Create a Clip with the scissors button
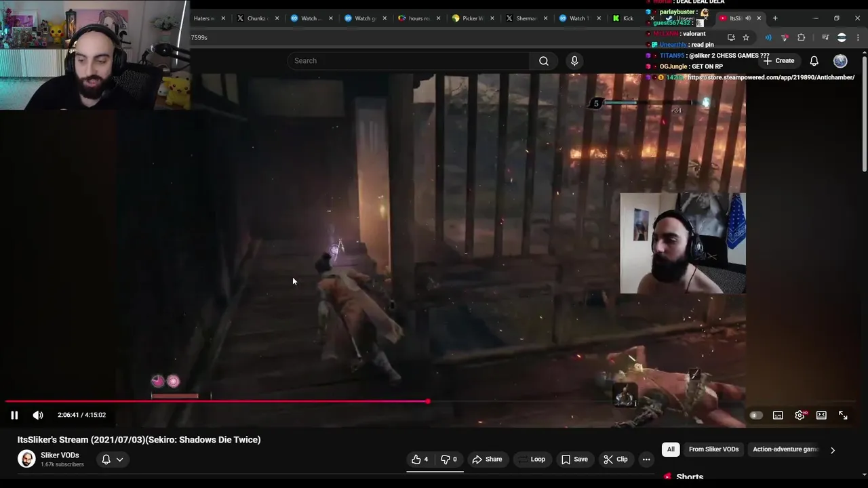 click(x=616, y=460)
